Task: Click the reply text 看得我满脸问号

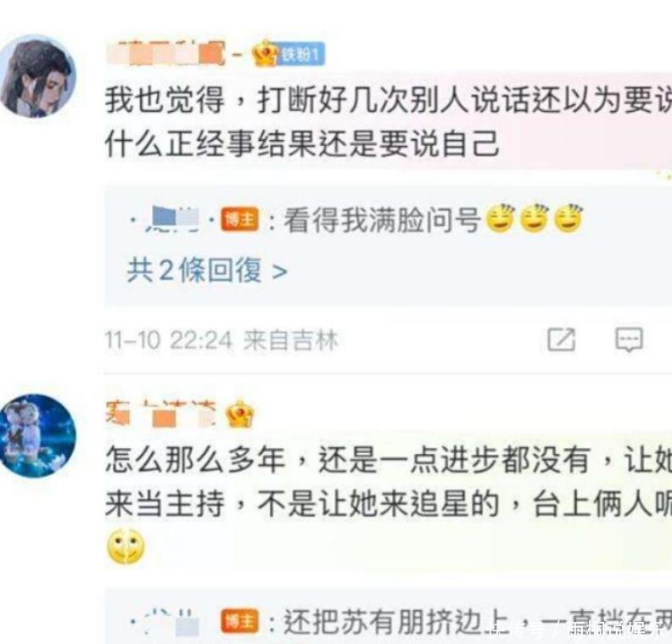Action: 382,220
